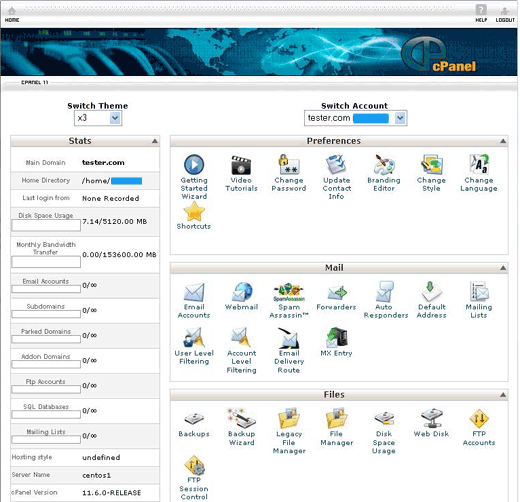Open Email Delivery Route

coord(289,350)
